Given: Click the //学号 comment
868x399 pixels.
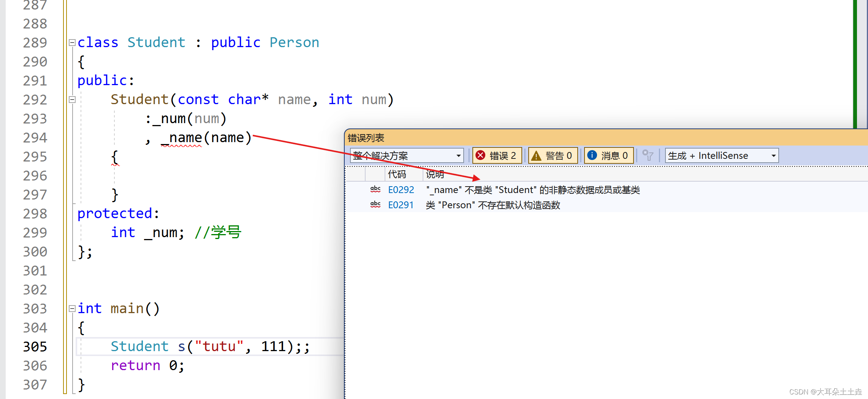Looking at the screenshot, I should point(218,233).
